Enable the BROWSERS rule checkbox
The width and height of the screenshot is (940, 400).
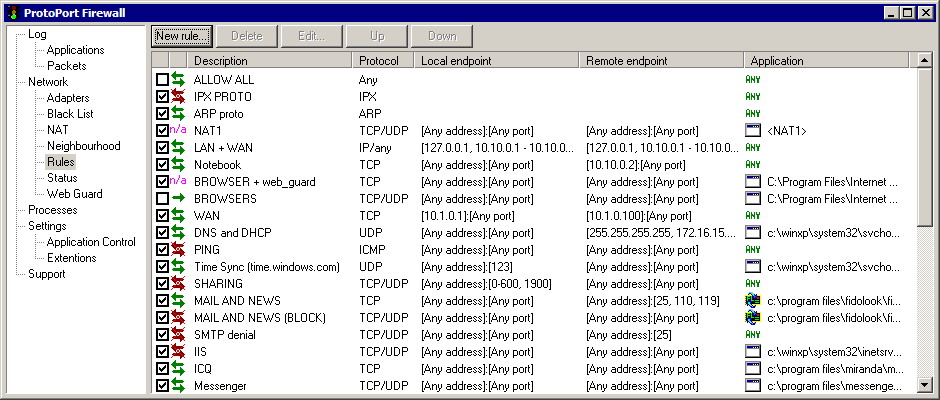(162, 198)
